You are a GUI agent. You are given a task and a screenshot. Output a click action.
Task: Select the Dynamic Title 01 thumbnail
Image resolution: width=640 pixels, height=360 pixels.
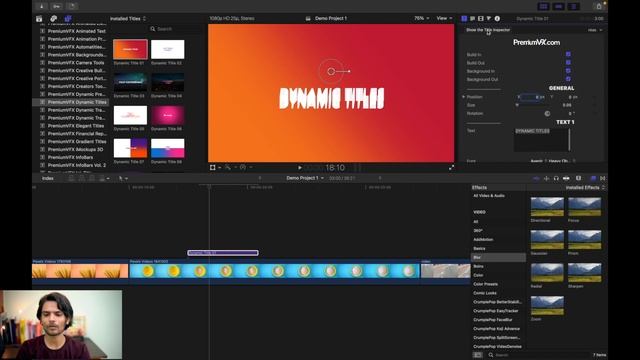[130, 49]
